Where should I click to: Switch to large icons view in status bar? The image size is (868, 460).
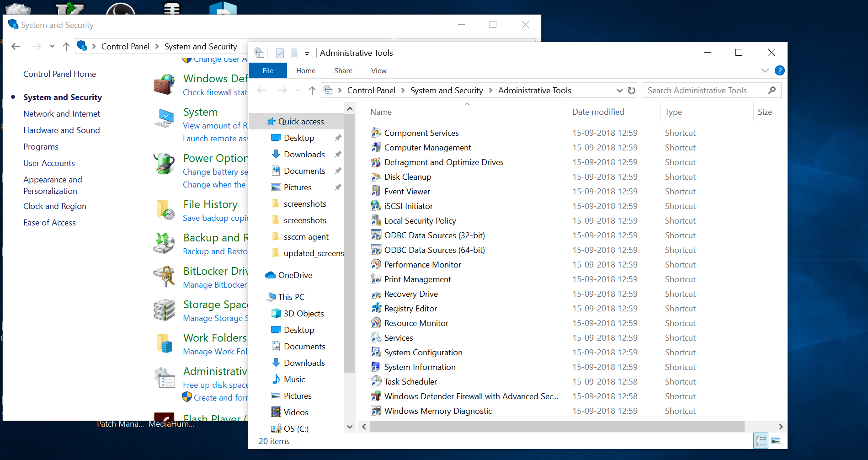pos(777,440)
